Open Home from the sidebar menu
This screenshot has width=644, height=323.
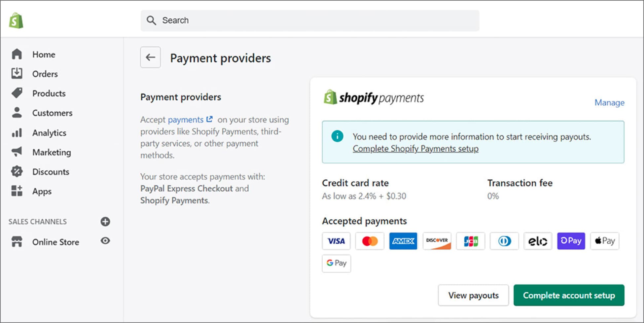click(44, 54)
